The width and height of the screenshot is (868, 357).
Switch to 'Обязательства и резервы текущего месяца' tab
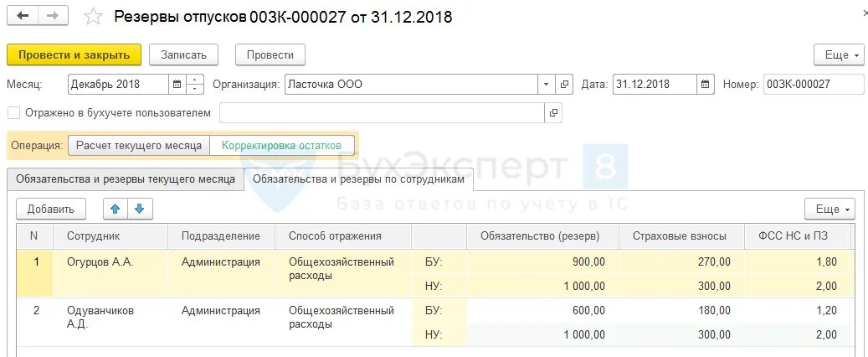(x=126, y=179)
